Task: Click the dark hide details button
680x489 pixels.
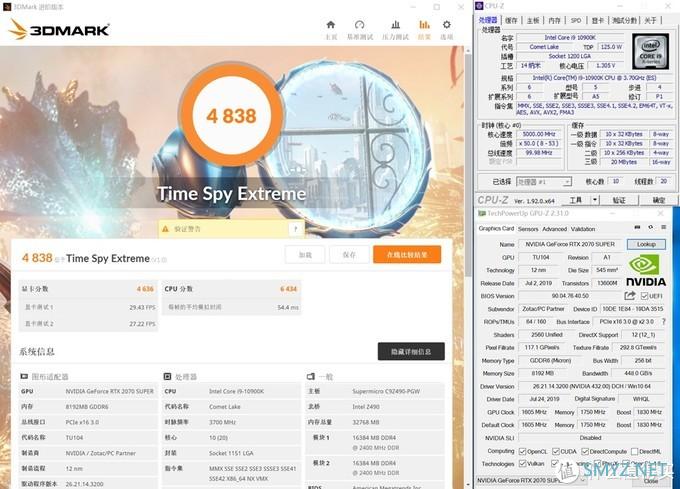Action: [411, 351]
